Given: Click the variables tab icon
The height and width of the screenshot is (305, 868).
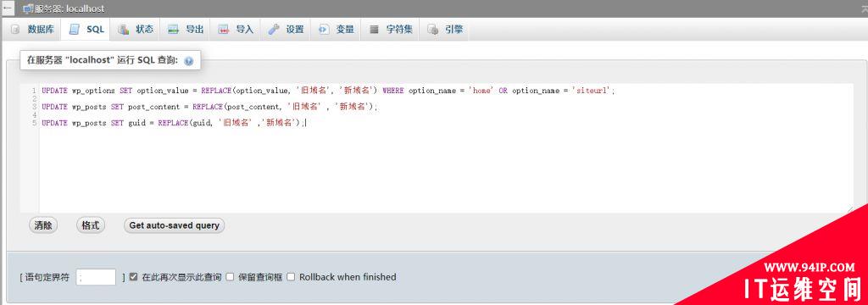Looking at the screenshot, I should click(x=323, y=30).
